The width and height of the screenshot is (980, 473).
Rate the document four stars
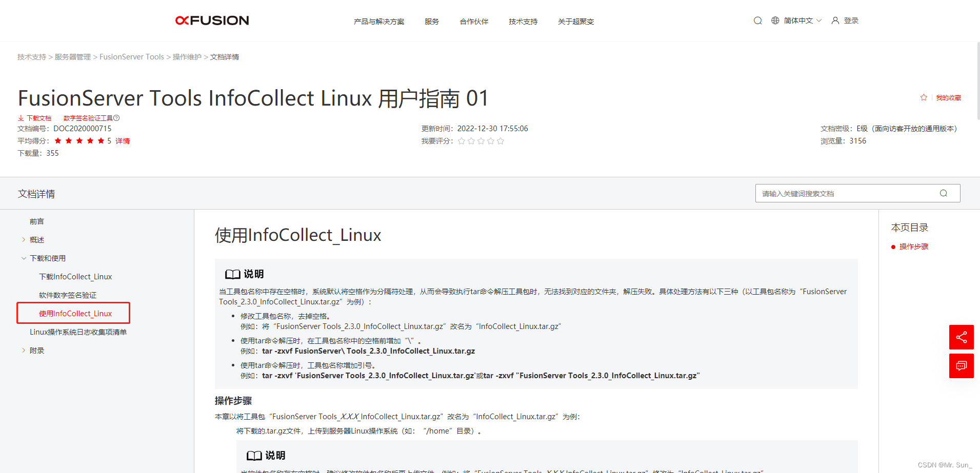(491, 141)
